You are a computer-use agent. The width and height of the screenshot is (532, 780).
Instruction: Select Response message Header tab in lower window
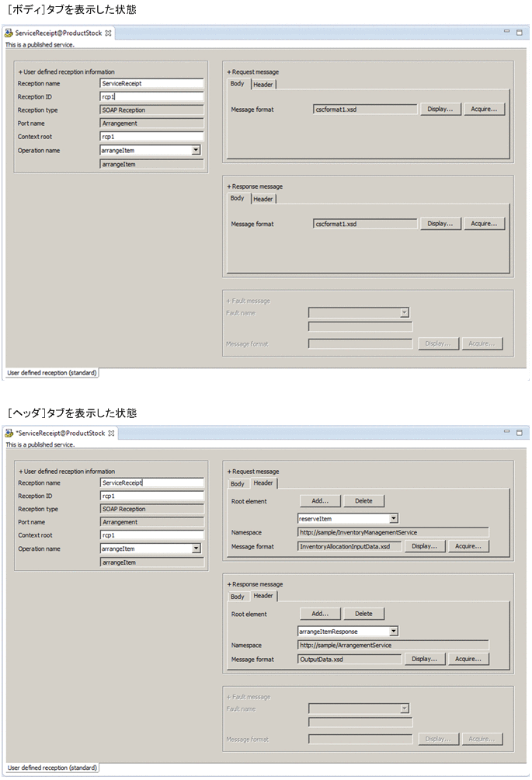pos(263,596)
